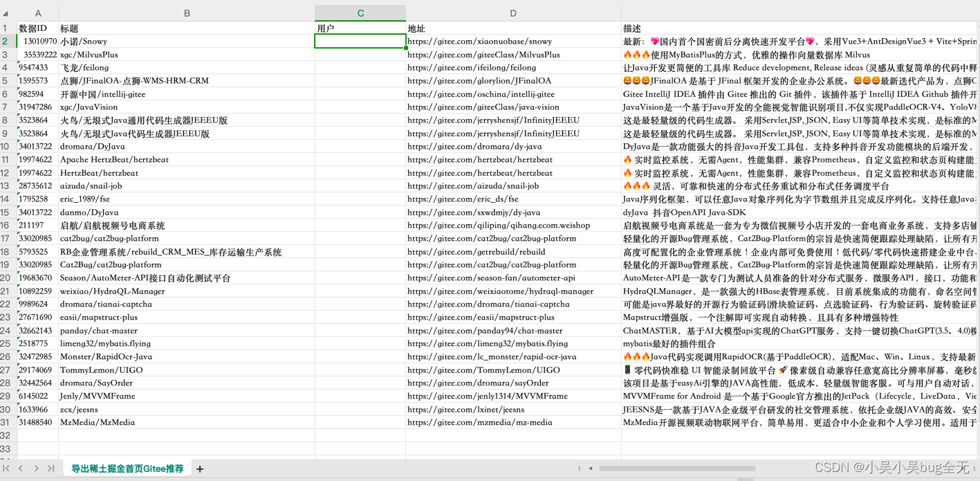Select cell zcx/jeesns
This screenshot has height=481, width=980.
[x=187, y=410]
